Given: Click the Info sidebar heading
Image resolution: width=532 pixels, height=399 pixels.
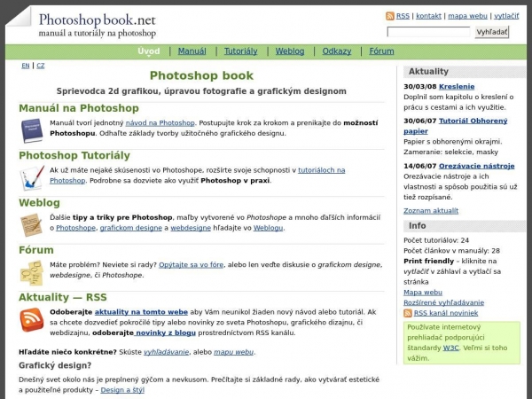Looking at the screenshot, I should 417,226.
